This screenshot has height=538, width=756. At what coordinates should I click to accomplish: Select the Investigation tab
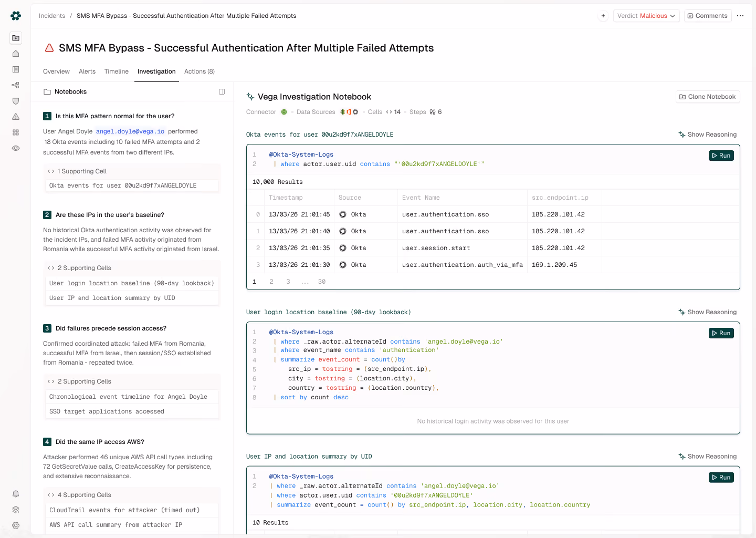pos(156,71)
